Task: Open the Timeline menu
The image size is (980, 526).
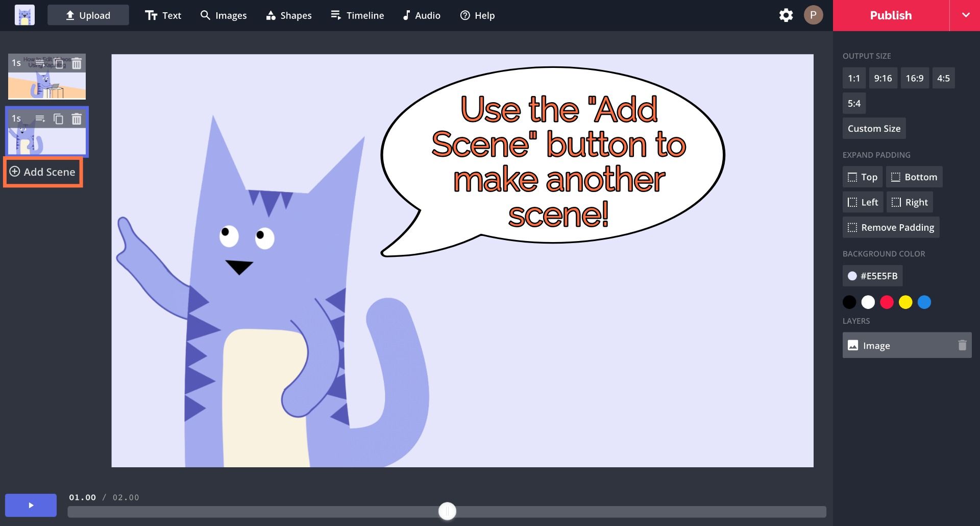Action: [357, 15]
